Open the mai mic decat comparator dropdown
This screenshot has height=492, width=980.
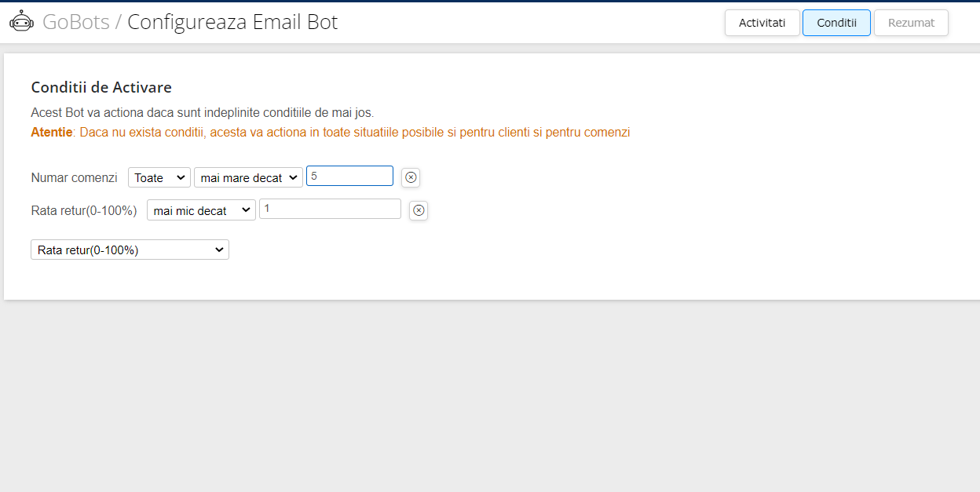201,210
